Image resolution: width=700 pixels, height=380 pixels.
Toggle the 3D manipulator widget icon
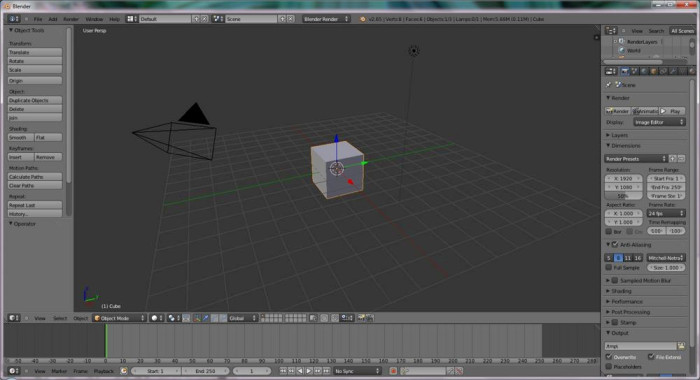[197, 318]
